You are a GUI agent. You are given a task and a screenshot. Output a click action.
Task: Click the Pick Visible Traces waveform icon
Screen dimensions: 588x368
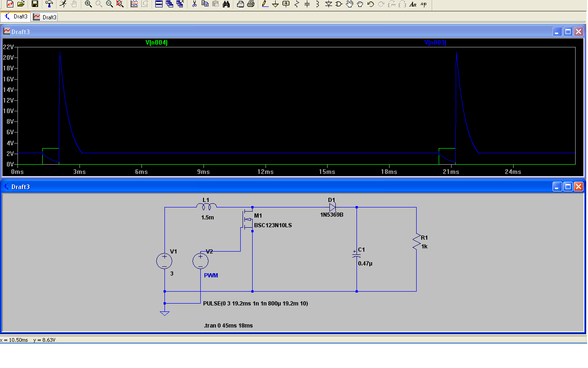click(134, 4)
